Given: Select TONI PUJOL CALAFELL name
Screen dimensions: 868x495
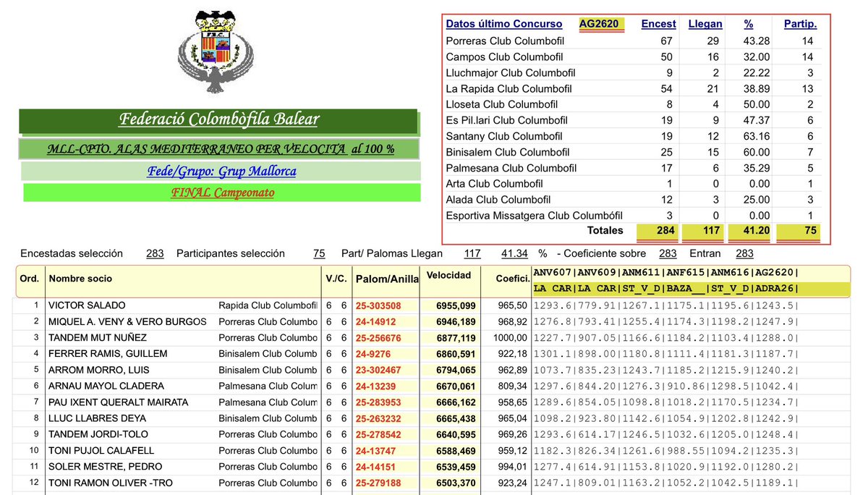Looking at the screenshot, I should (x=101, y=450).
